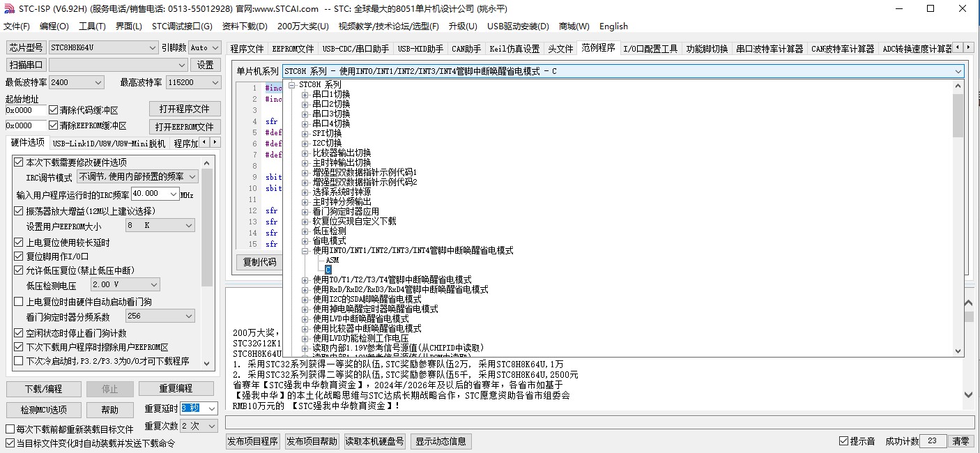Collapse the 单片机系列 example dropdown
The image size is (980, 453).
tap(958, 71)
